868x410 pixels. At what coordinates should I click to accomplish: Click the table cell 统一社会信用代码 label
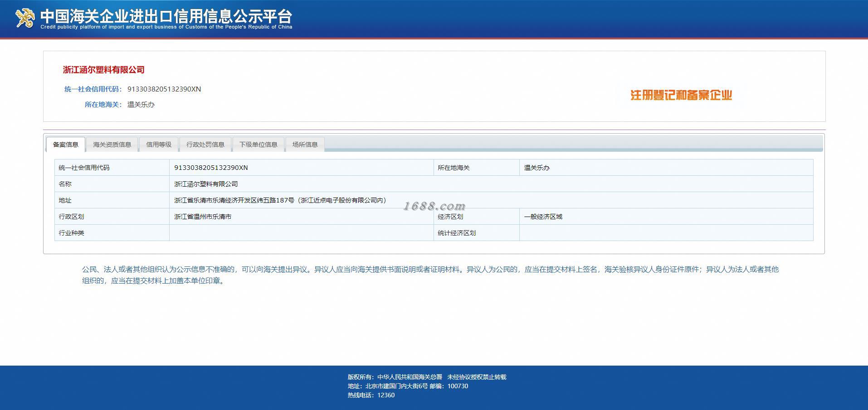point(112,168)
